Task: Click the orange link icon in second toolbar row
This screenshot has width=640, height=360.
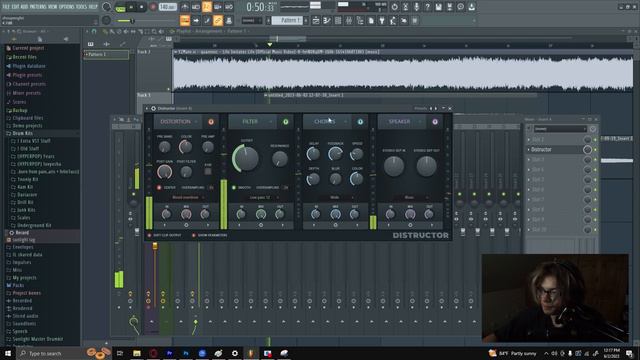Action: (218, 20)
